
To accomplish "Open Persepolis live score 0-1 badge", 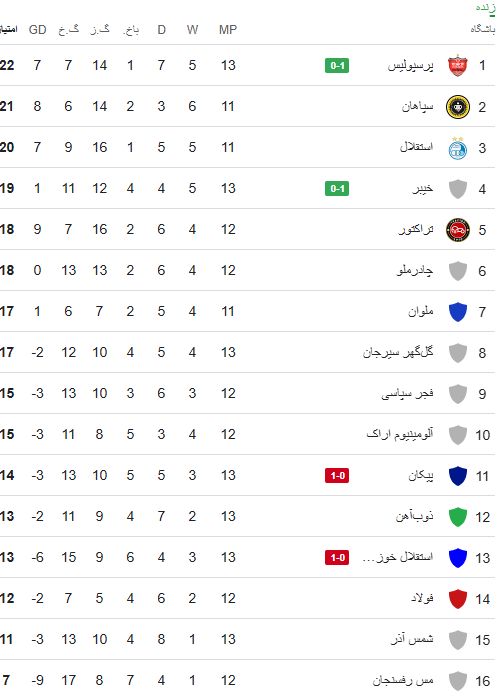I will pos(337,66).
